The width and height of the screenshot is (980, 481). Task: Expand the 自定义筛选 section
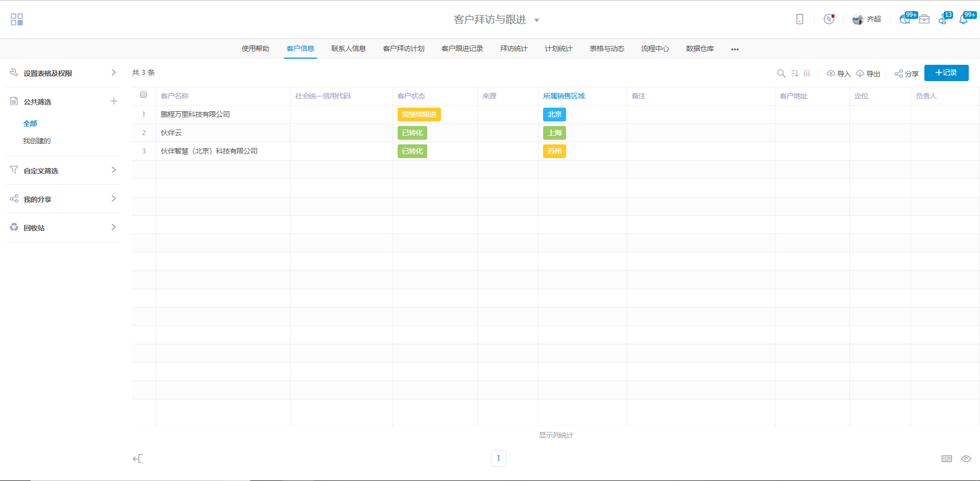coord(113,170)
